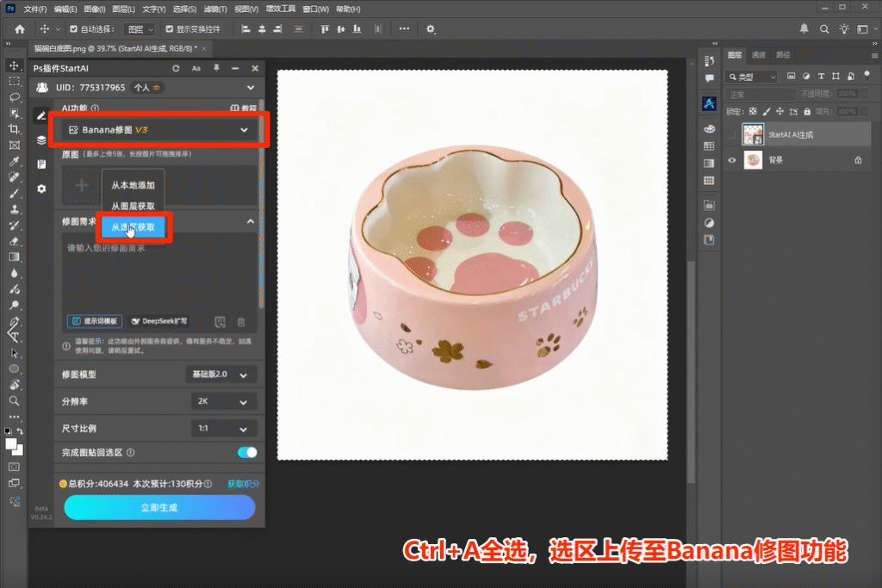Select the Move tool in the toolbox
The height and width of the screenshot is (588, 882).
(14, 65)
